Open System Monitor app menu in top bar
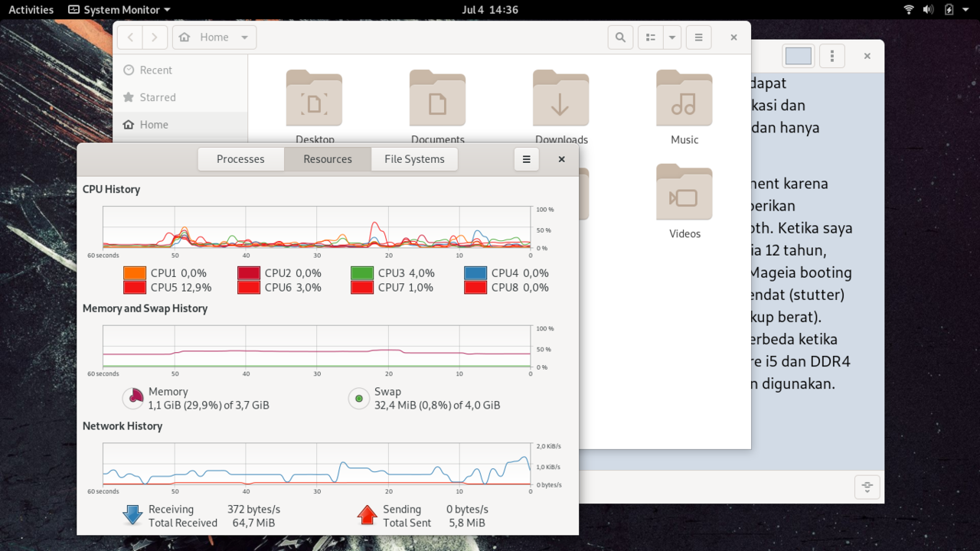 119,10
